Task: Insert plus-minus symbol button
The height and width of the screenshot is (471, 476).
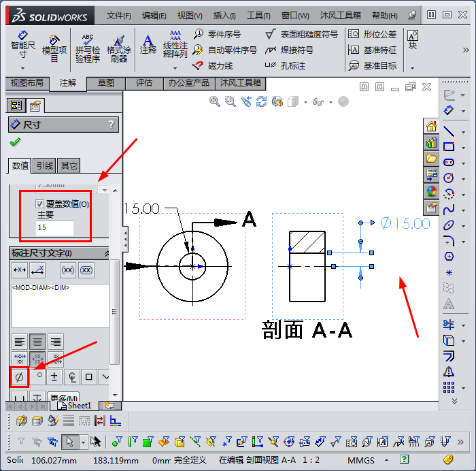Action: tap(54, 376)
